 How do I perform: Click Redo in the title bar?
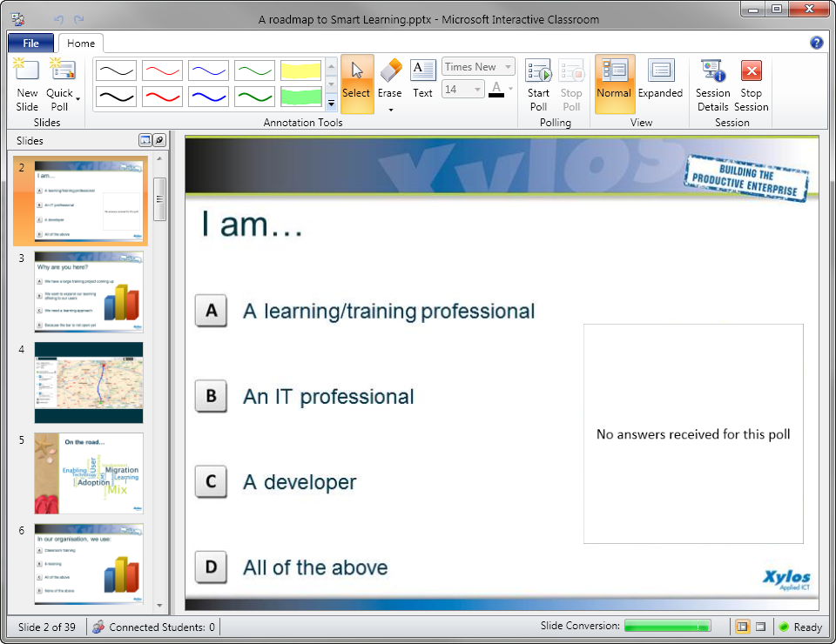(79, 19)
